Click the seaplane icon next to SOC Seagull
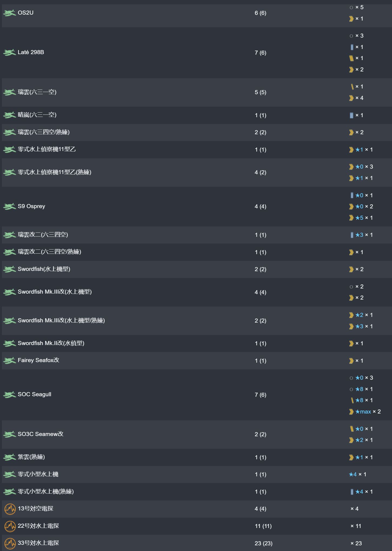The width and height of the screenshot is (392, 551). click(x=9, y=395)
